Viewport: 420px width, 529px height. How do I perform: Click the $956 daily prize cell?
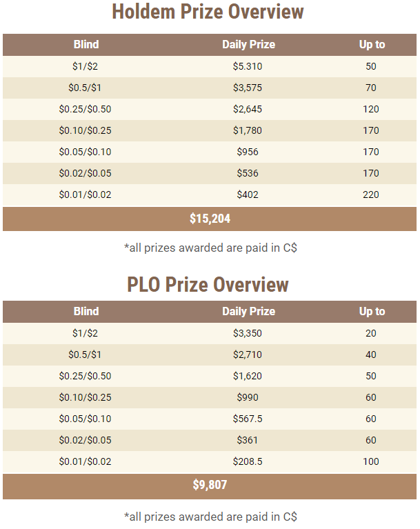[248, 152]
